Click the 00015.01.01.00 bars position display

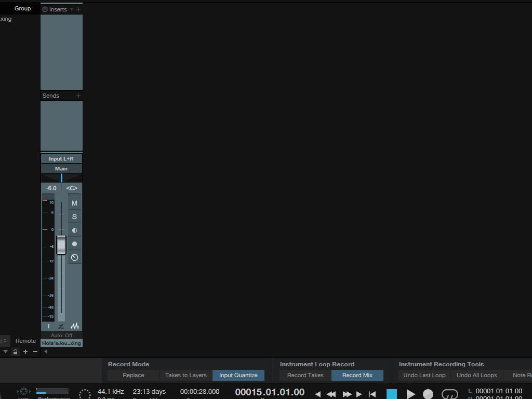270,392
